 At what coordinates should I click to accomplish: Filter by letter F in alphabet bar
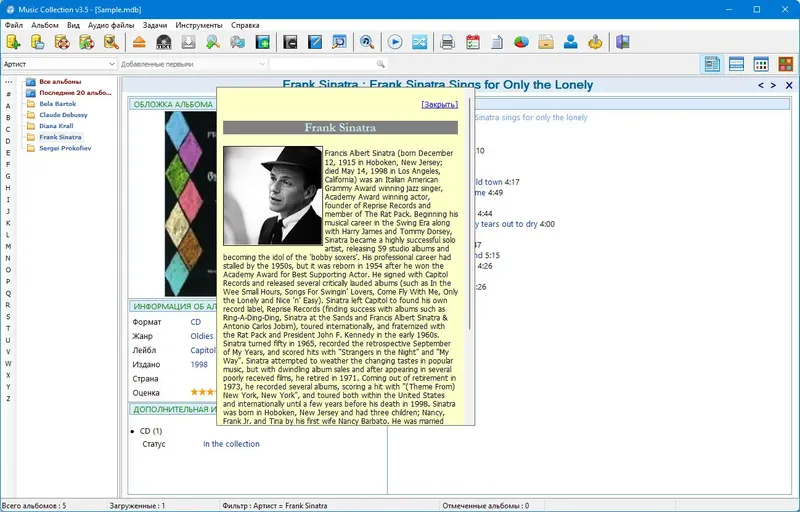pyautogui.click(x=8, y=164)
